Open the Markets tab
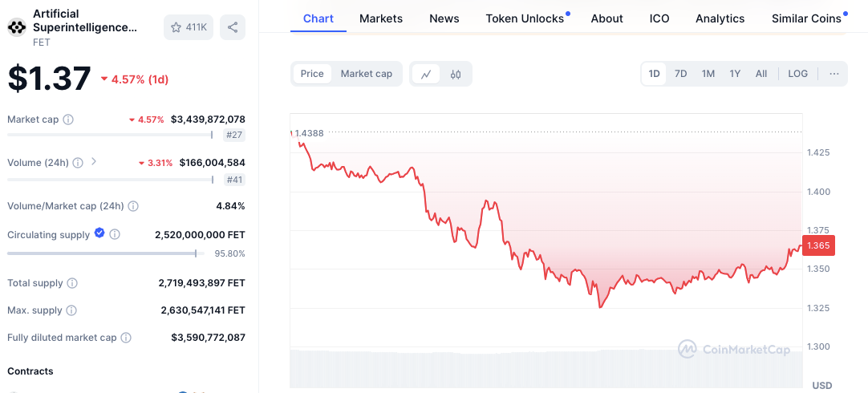The width and height of the screenshot is (868, 393). coord(381,18)
